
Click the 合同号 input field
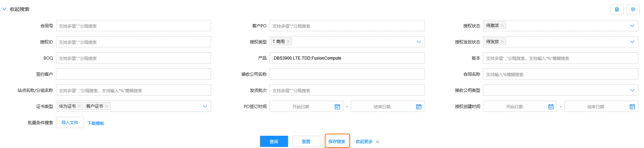(133, 26)
